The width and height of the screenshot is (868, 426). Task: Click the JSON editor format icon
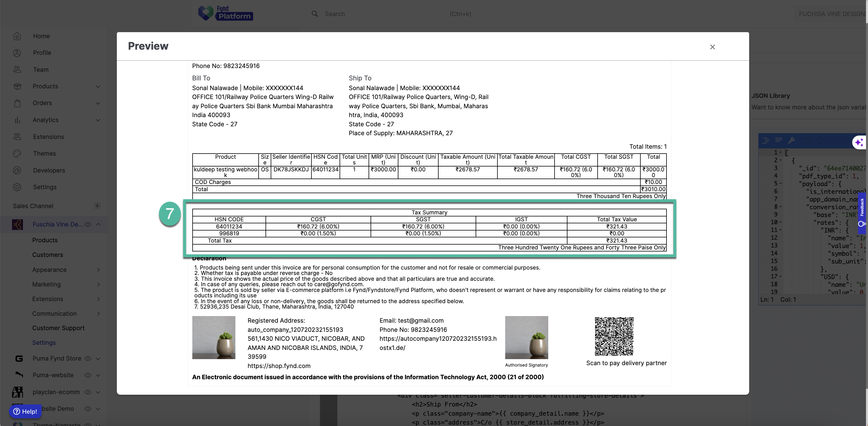(766, 140)
